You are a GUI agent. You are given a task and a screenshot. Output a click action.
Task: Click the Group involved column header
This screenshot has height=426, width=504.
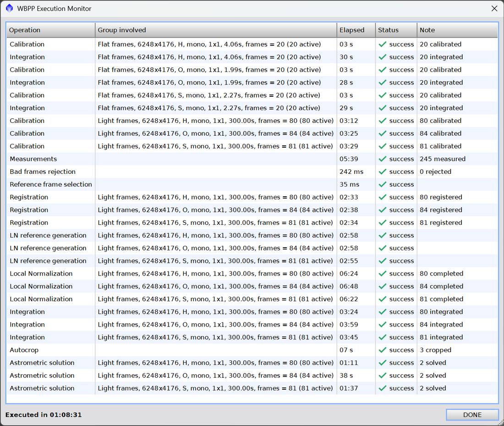coord(216,30)
